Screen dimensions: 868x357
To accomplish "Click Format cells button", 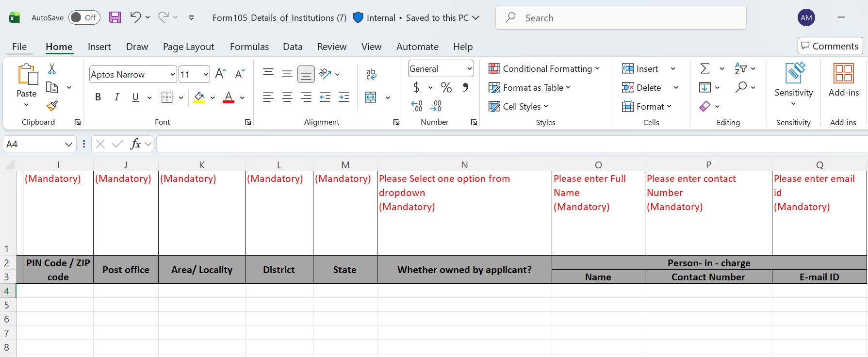I will (647, 106).
